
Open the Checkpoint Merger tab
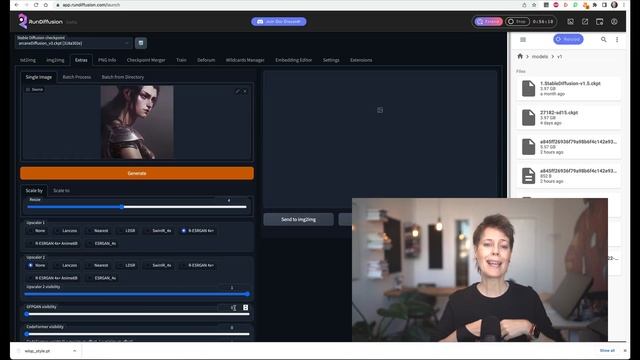click(x=146, y=60)
